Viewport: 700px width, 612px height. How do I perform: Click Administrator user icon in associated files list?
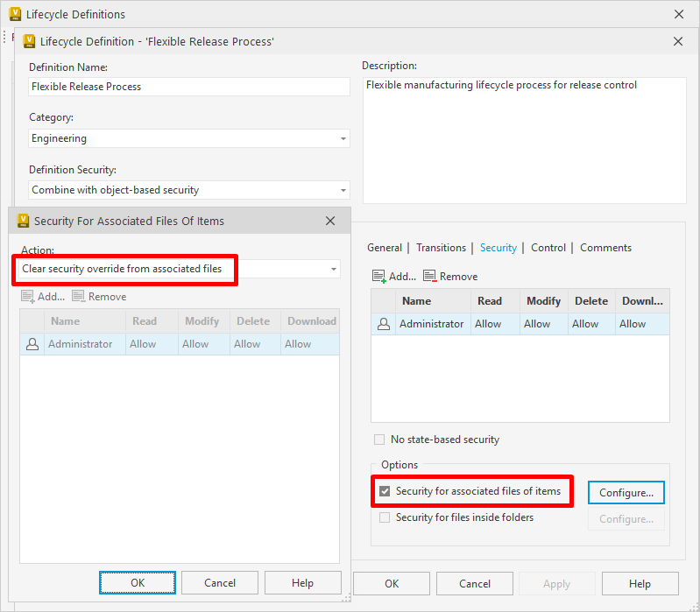pyautogui.click(x=32, y=344)
